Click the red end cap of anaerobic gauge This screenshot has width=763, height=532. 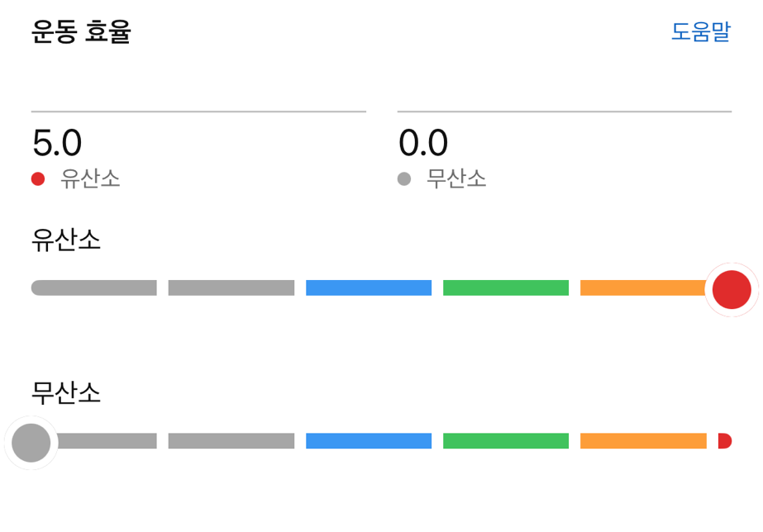coord(724,441)
